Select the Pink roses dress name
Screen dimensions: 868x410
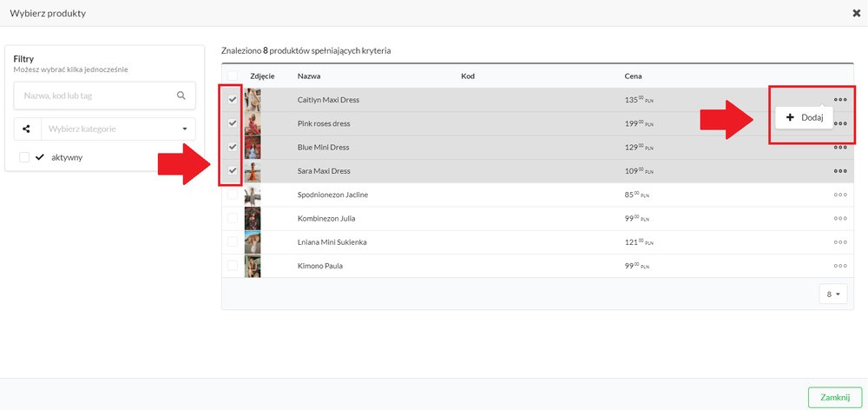tap(324, 123)
